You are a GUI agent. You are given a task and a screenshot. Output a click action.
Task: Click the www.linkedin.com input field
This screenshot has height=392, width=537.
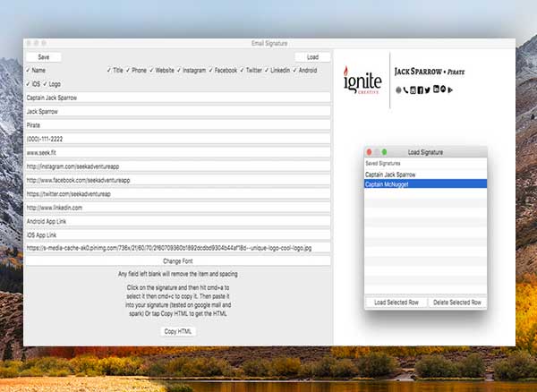pos(178,208)
